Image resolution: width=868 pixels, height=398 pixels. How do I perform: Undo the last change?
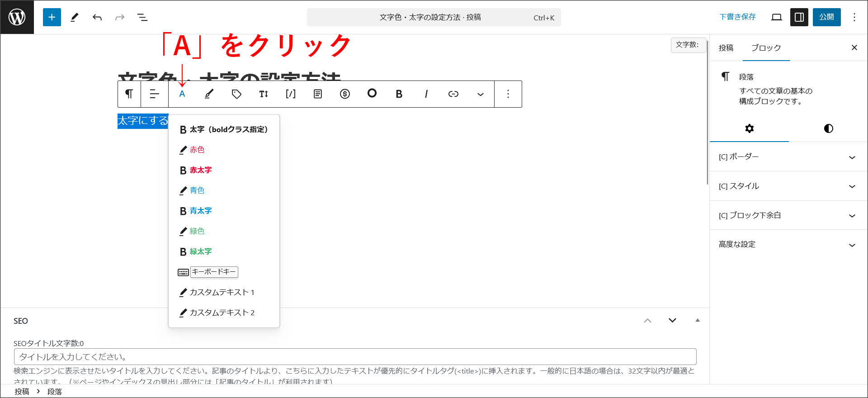97,17
